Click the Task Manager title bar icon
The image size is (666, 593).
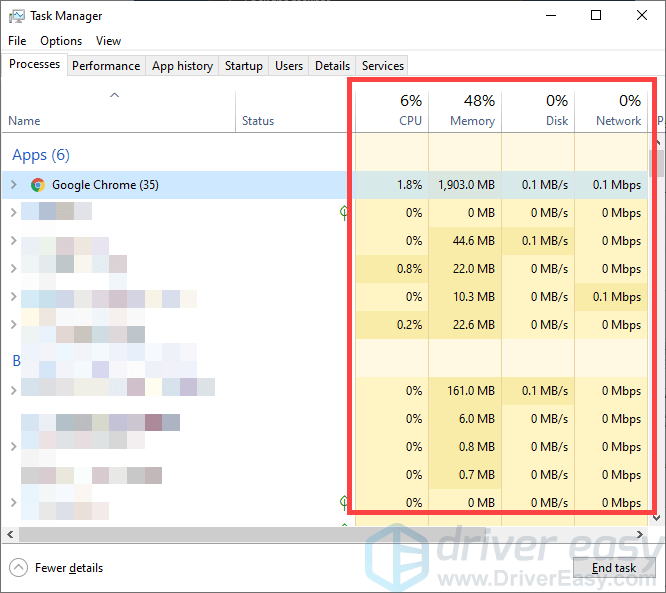click(x=17, y=16)
